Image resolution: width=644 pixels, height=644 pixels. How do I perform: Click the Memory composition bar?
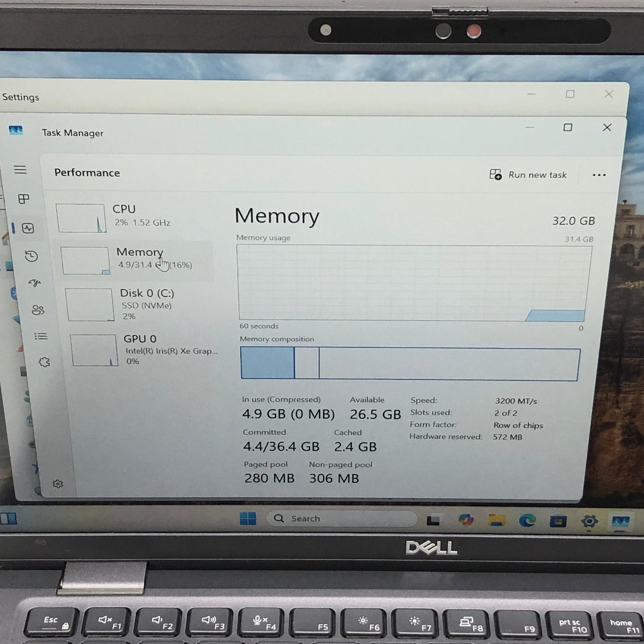tap(410, 364)
